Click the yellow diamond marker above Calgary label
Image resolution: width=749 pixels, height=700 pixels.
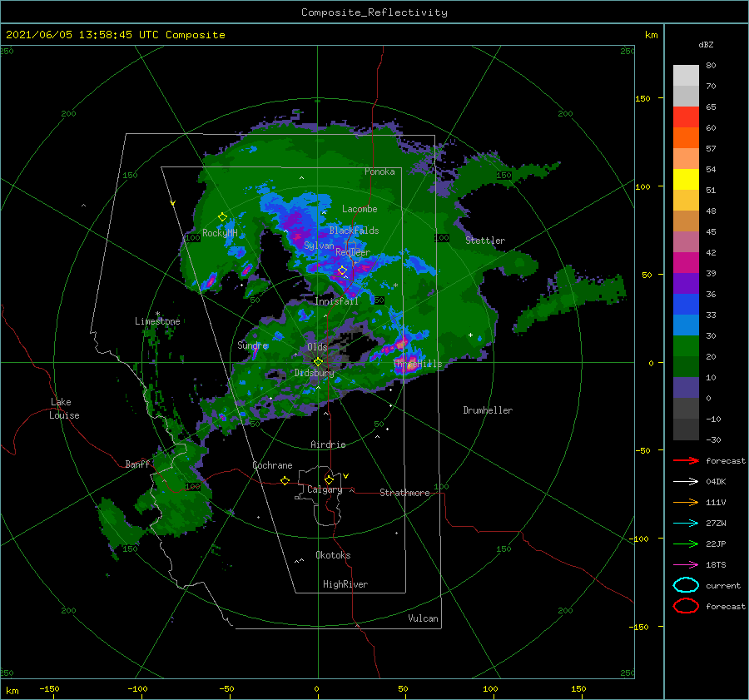(329, 479)
